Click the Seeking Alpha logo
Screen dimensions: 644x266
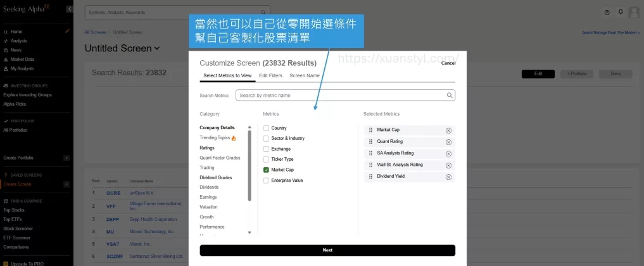27,9
